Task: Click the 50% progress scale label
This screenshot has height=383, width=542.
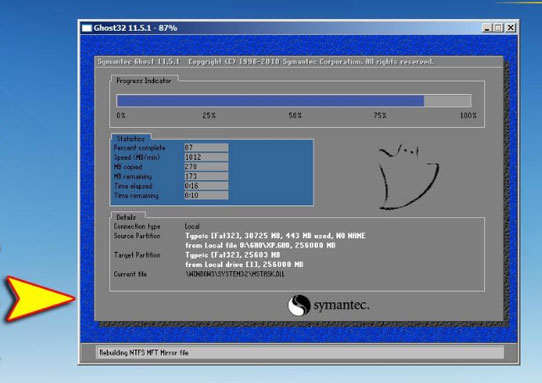Action: coord(295,115)
